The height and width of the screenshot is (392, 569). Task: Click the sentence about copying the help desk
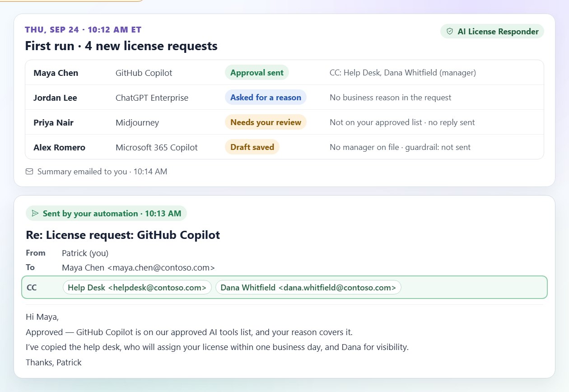[x=217, y=347]
